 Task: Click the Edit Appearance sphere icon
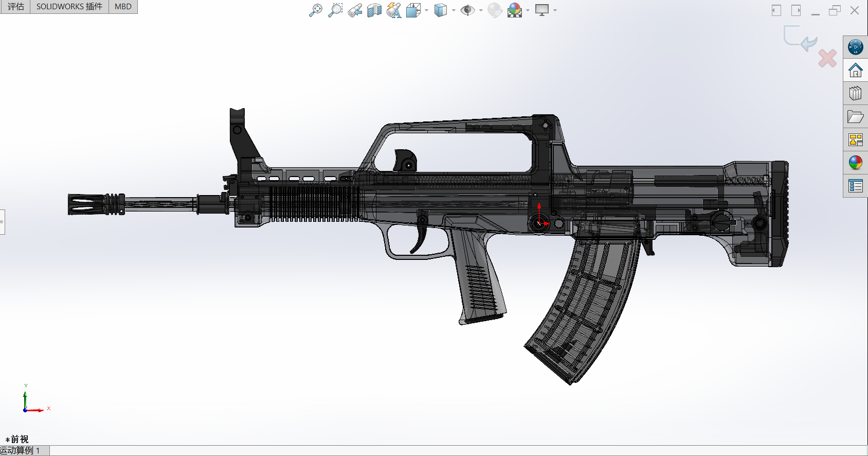[495, 10]
